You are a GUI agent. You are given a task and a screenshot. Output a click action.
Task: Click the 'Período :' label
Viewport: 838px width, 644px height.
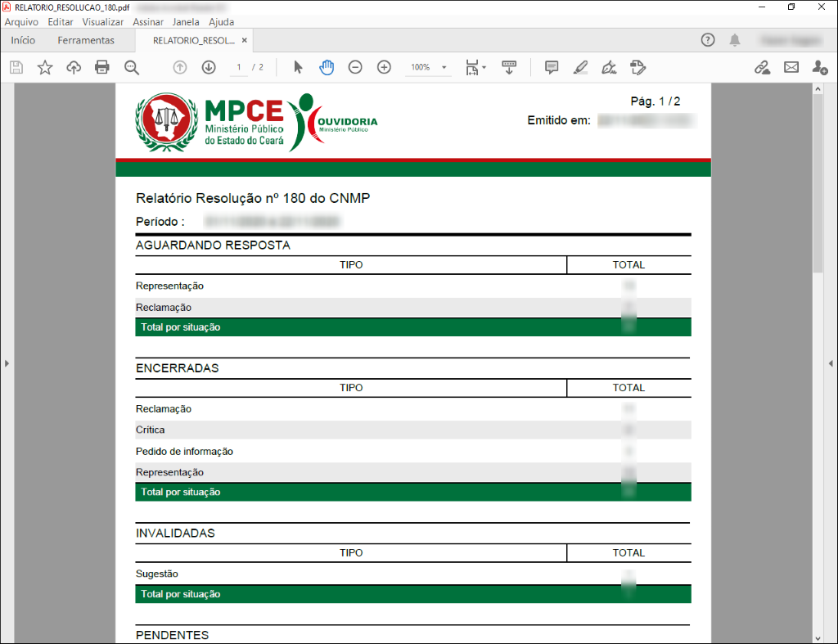(160, 222)
